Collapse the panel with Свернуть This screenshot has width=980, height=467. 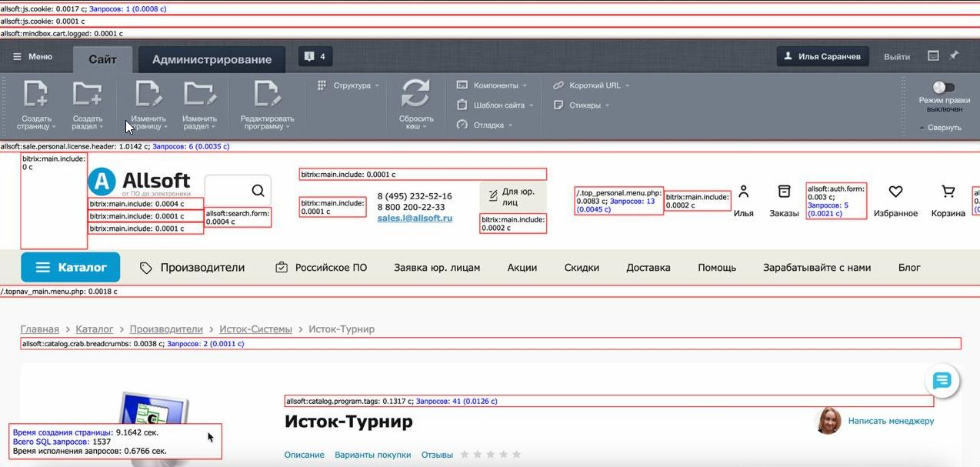[940, 128]
